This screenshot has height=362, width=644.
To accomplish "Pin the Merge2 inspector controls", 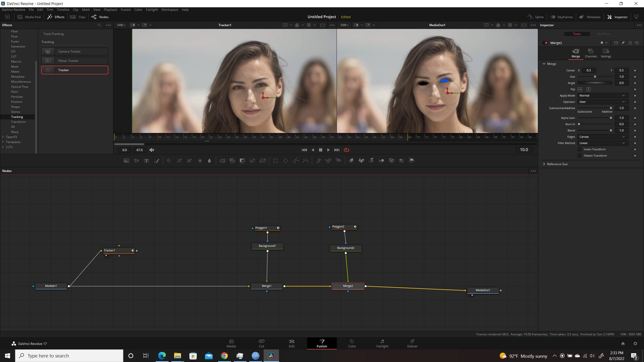I will (623, 43).
